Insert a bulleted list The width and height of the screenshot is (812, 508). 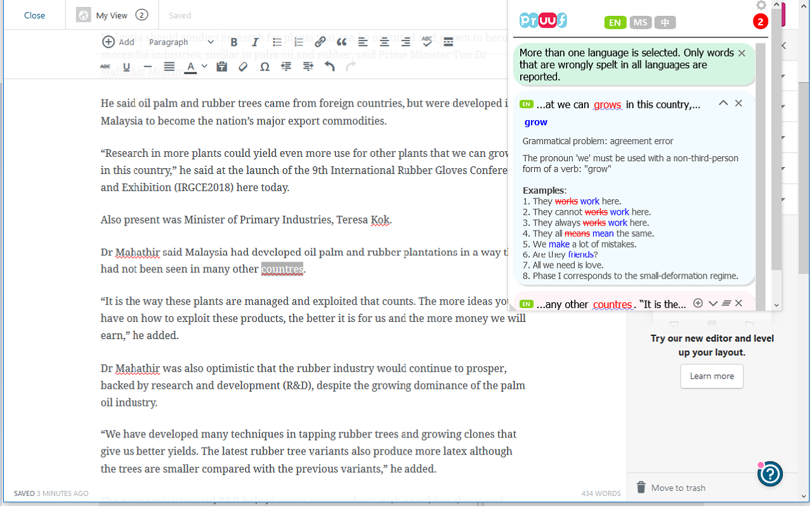277,43
